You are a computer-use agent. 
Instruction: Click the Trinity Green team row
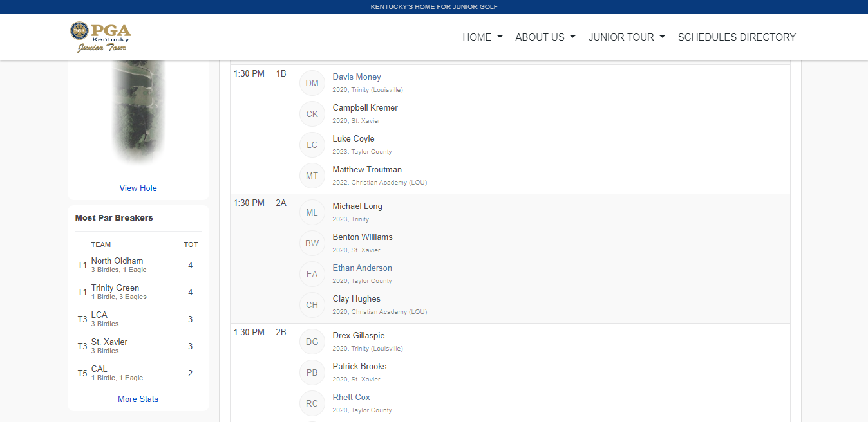138,292
